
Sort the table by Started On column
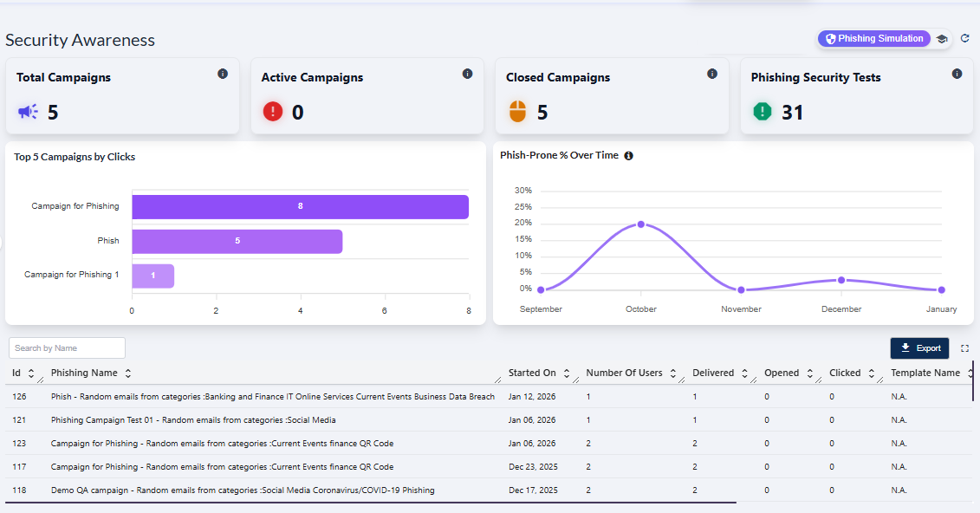pyautogui.click(x=566, y=373)
